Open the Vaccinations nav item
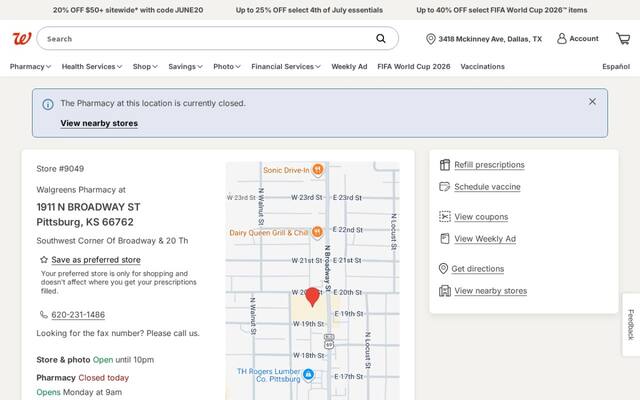Image resolution: width=640 pixels, height=400 pixels. 482,67
